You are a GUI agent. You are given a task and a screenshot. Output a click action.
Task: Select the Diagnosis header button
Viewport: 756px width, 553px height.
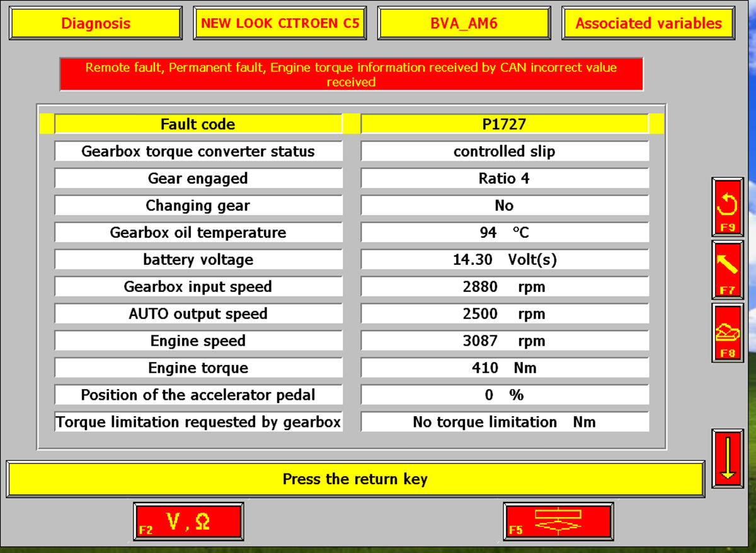tap(96, 23)
